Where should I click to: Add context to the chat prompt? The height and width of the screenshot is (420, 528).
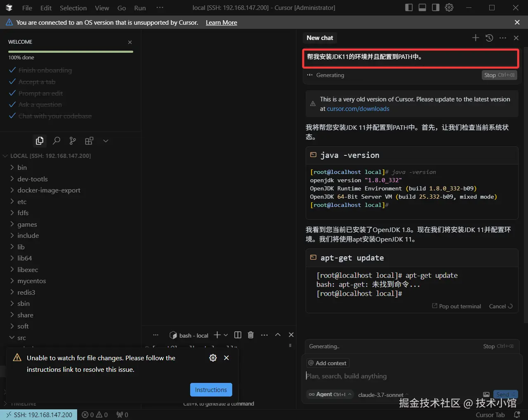pos(328,363)
